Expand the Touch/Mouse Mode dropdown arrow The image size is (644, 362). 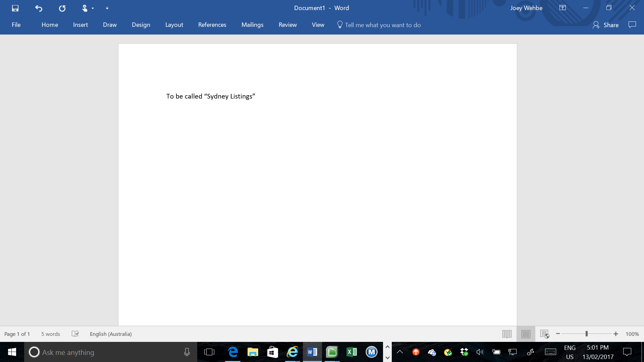pyautogui.click(x=93, y=8)
